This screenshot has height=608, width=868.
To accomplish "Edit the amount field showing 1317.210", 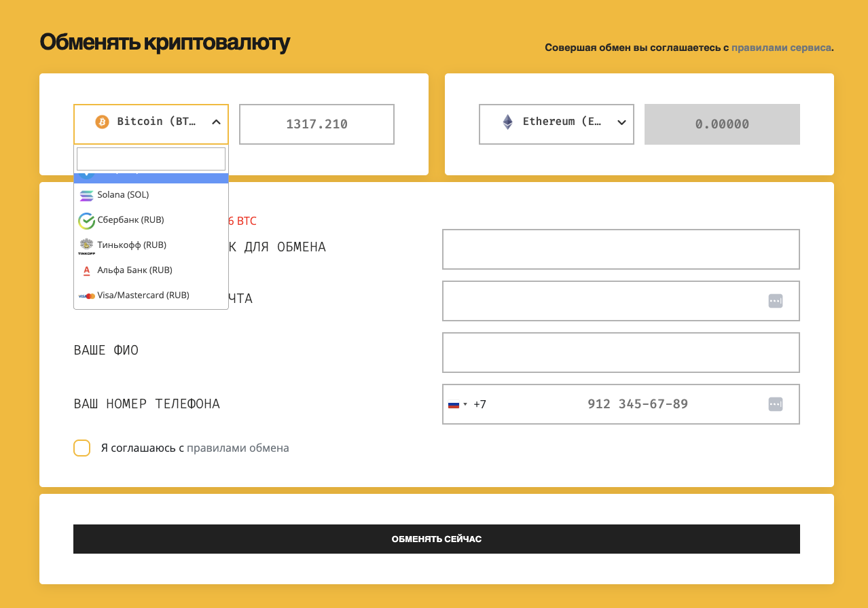I will click(x=317, y=124).
